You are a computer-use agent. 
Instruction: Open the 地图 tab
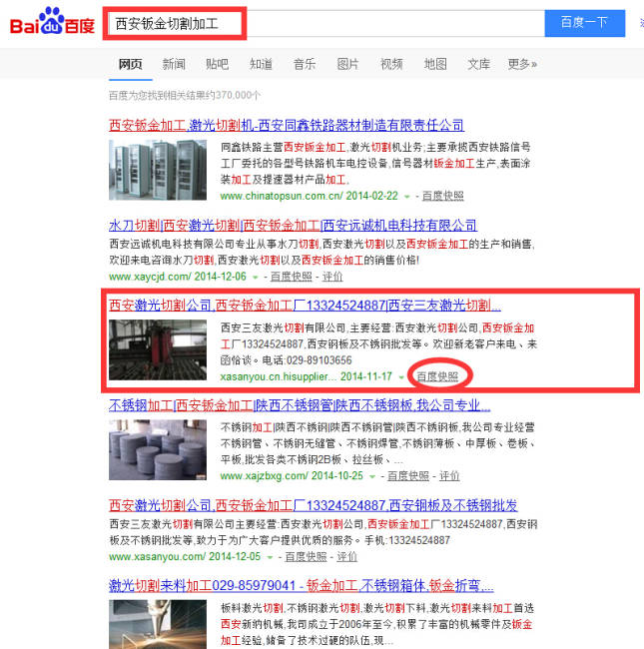coord(435,64)
